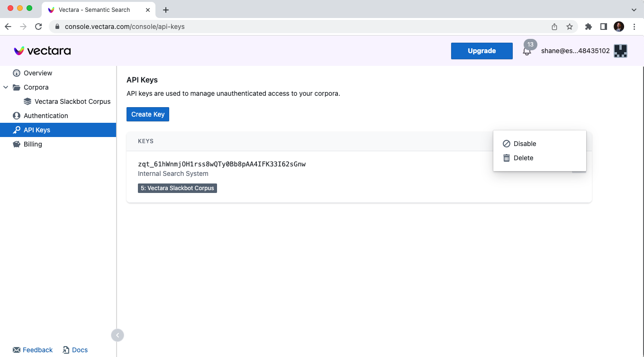The height and width of the screenshot is (357, 644).
Task: Collapse the sidebar with the chevron handle
Action: pos(117,335)
